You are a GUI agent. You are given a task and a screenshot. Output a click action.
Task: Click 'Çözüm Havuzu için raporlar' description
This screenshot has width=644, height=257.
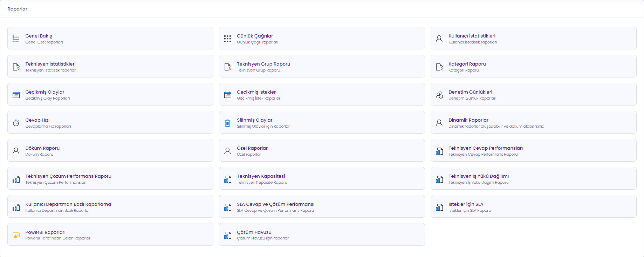click(263, 238)
